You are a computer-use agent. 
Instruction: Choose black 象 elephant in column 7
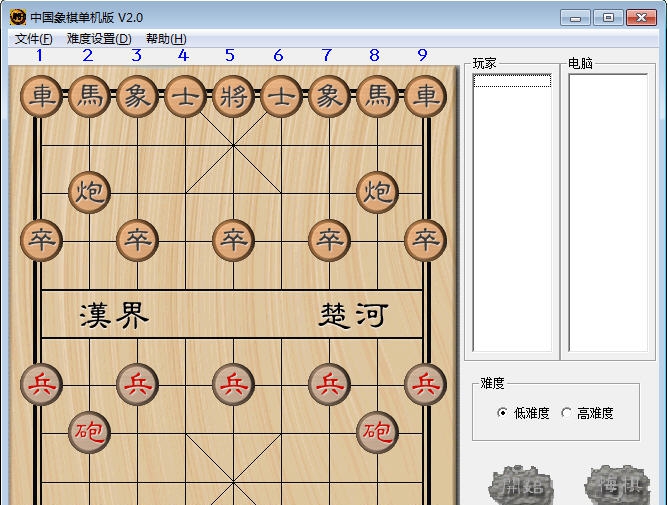[x=329, y=96]
